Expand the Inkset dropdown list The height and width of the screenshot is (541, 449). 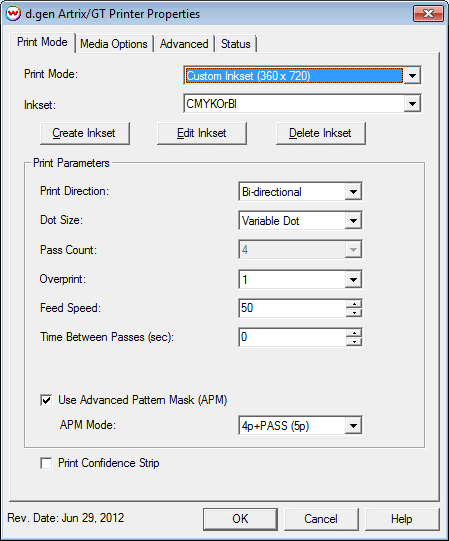coord(412,104)
